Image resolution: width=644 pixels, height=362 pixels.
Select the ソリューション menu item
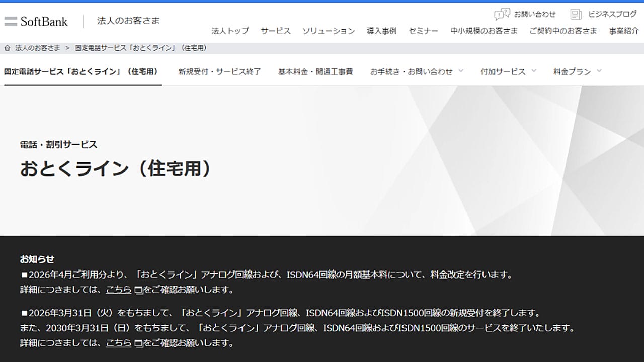(329, 31)
